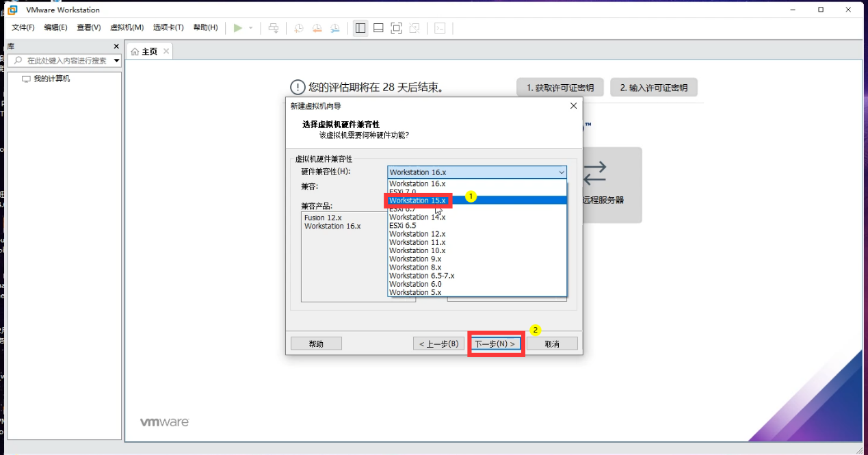The width and height of the screenshot is (868, 455).
Task: Click 2. 输入许可证密钥 button
Action: [x=654, y=88]
